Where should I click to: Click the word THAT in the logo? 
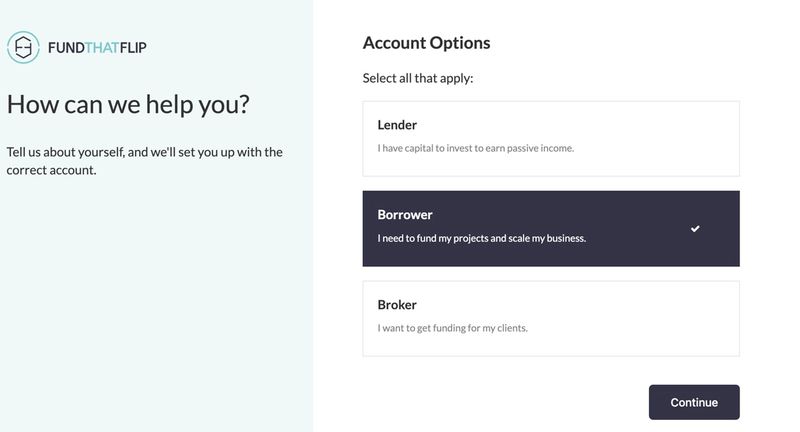point(103,47)
